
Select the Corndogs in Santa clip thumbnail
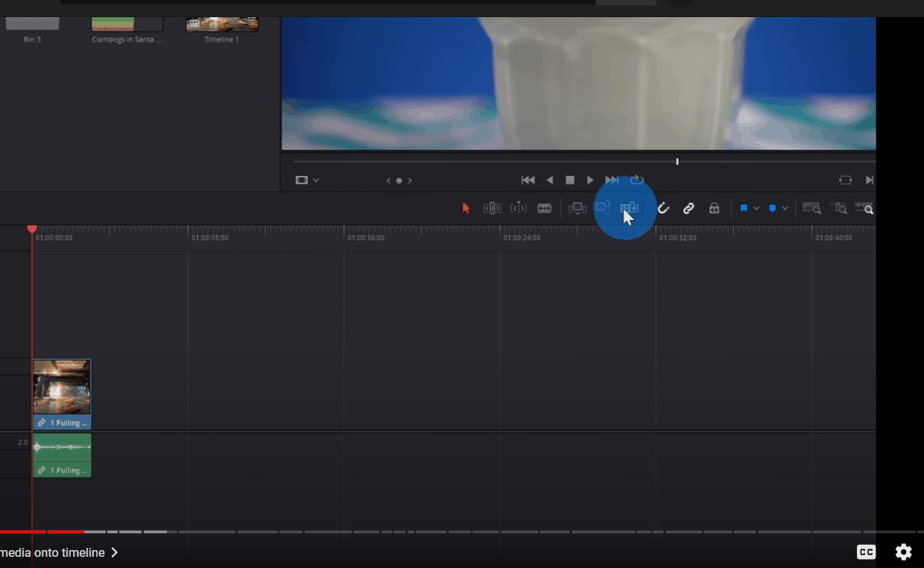point(127,24)
